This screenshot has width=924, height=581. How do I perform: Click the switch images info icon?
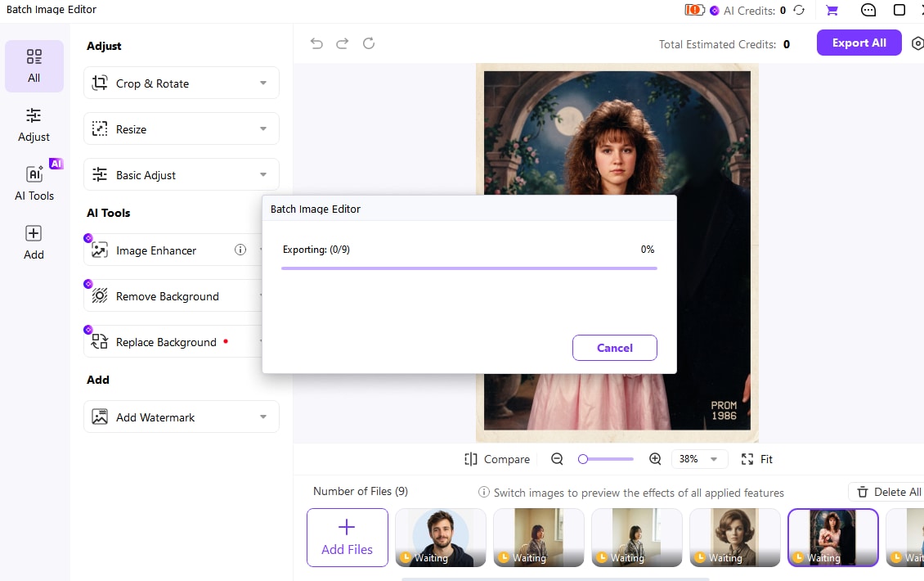484,492
